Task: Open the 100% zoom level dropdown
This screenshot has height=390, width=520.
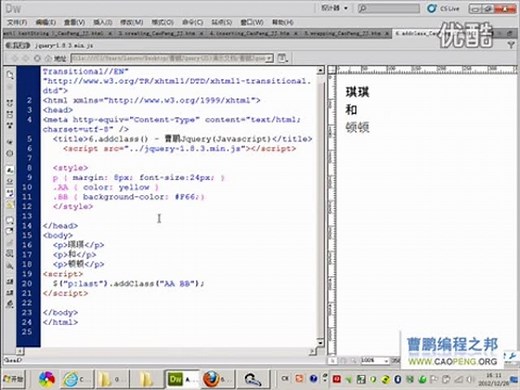Action: click(x=375, y=360)
